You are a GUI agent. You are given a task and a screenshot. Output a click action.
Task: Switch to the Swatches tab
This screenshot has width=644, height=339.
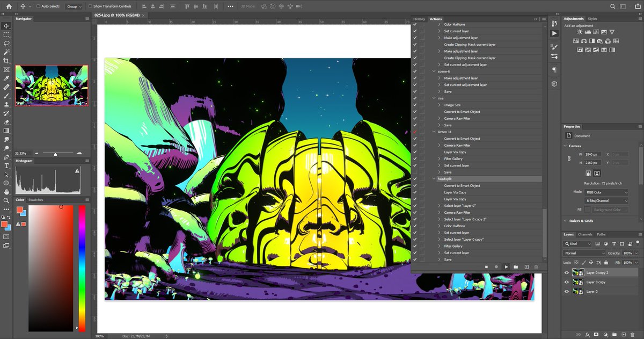36,200
